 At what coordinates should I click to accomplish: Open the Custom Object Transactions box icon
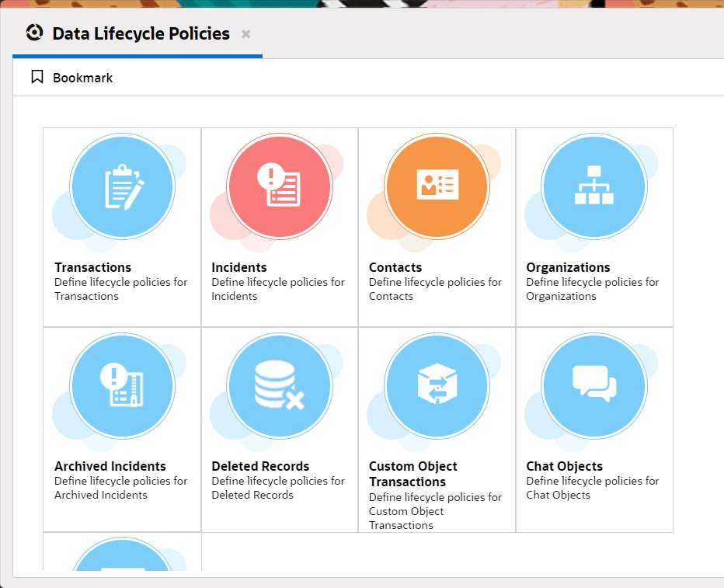coord(437,386)
